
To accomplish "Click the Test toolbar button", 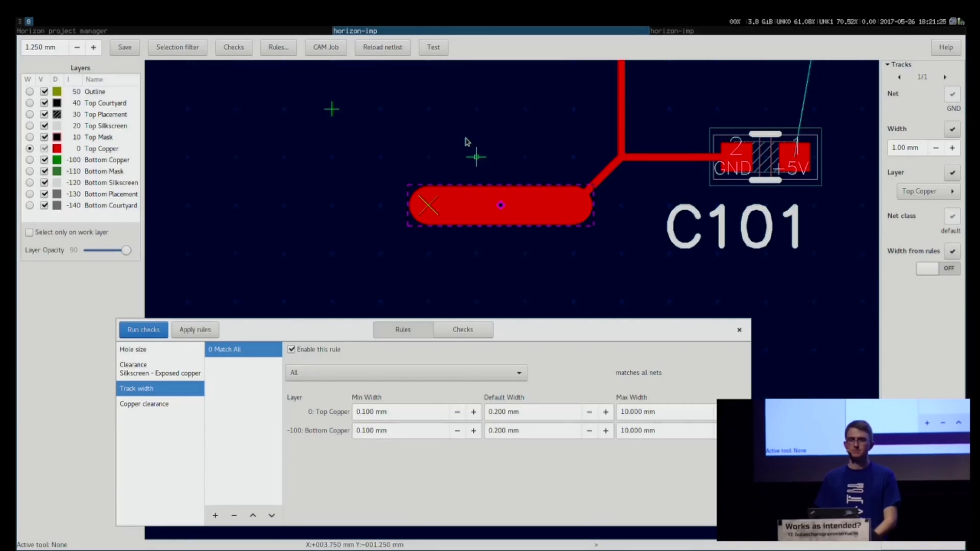I will click(433, 47).
